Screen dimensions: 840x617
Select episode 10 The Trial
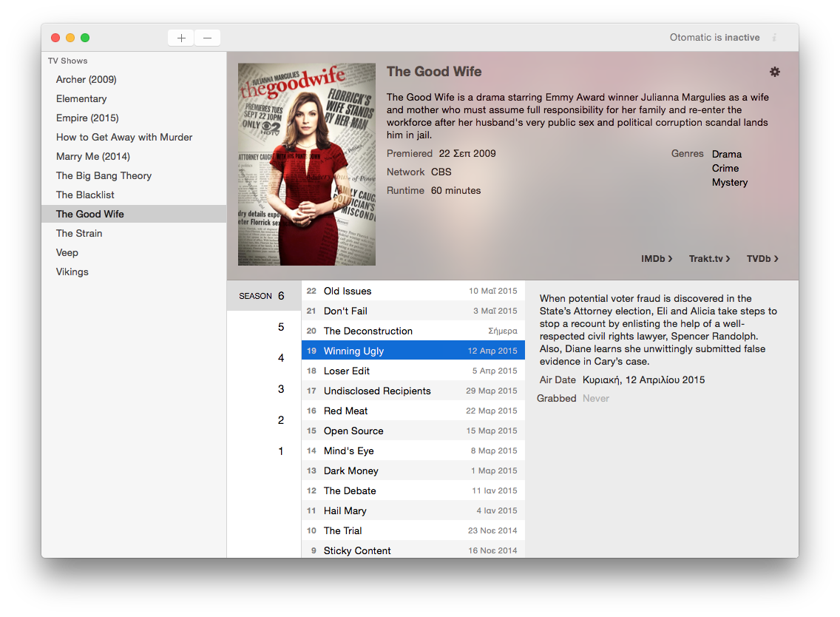[413, 530]
